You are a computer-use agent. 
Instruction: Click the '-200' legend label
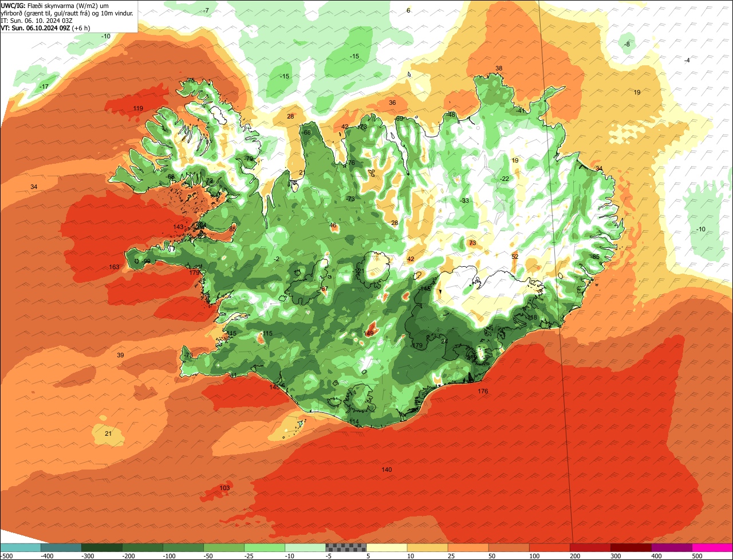[x=129, y=555]
